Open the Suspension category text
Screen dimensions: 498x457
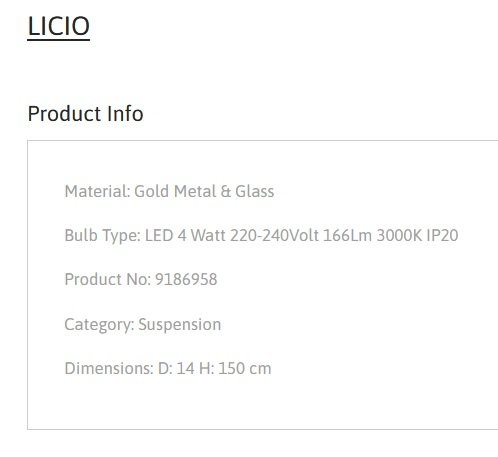[x=180, y=325]
